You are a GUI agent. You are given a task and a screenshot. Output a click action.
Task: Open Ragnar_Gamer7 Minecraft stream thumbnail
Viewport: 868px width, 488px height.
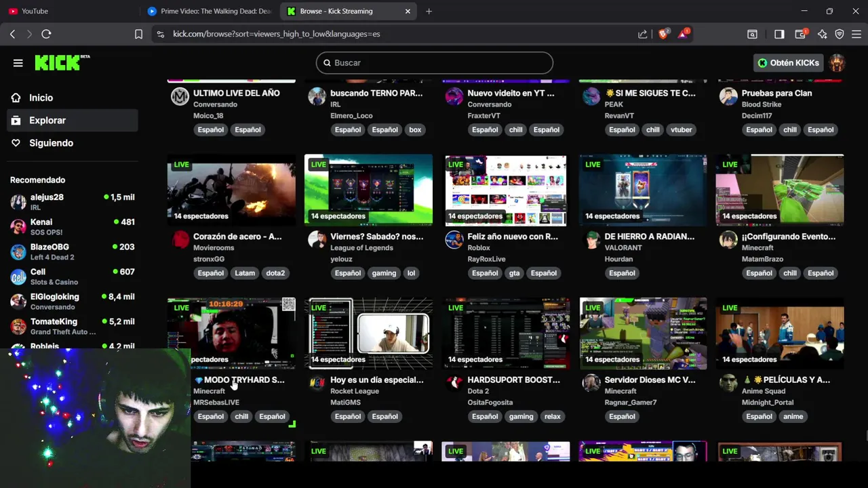point(643,333)
